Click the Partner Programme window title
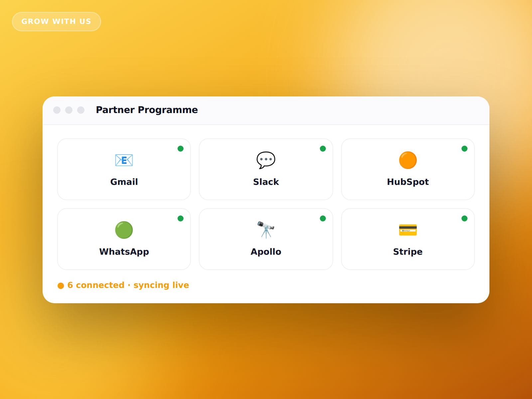The image size is (532, 399). 147,110
